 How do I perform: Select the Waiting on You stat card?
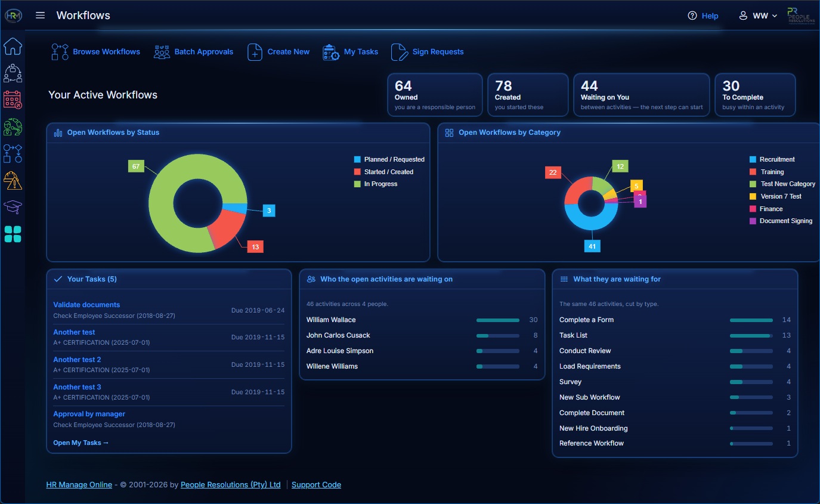click(x=642, y=95)
